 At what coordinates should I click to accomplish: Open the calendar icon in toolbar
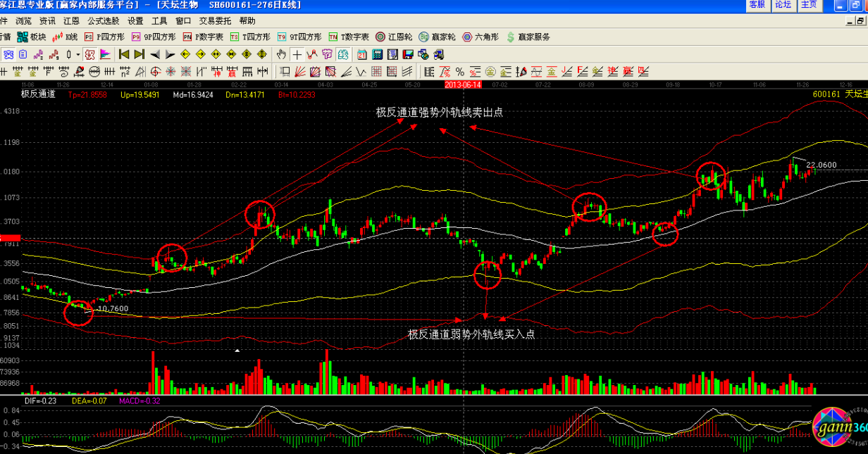point(361,54)
